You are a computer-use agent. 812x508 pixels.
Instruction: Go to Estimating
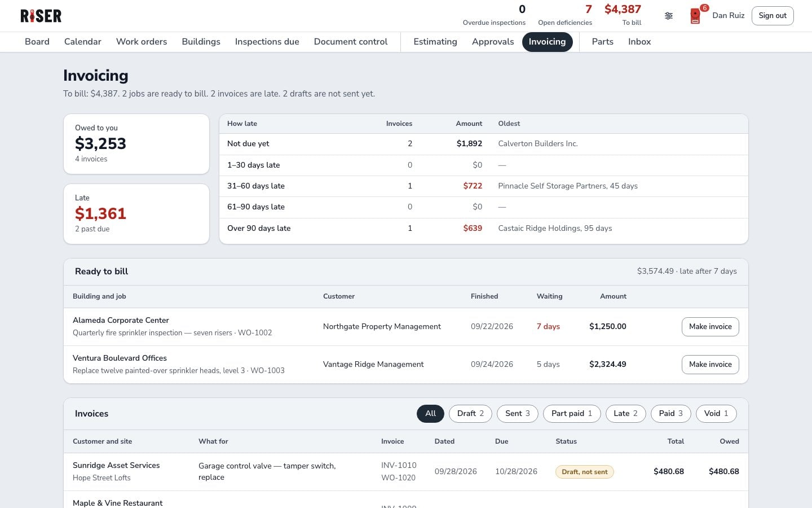(435, 42)
